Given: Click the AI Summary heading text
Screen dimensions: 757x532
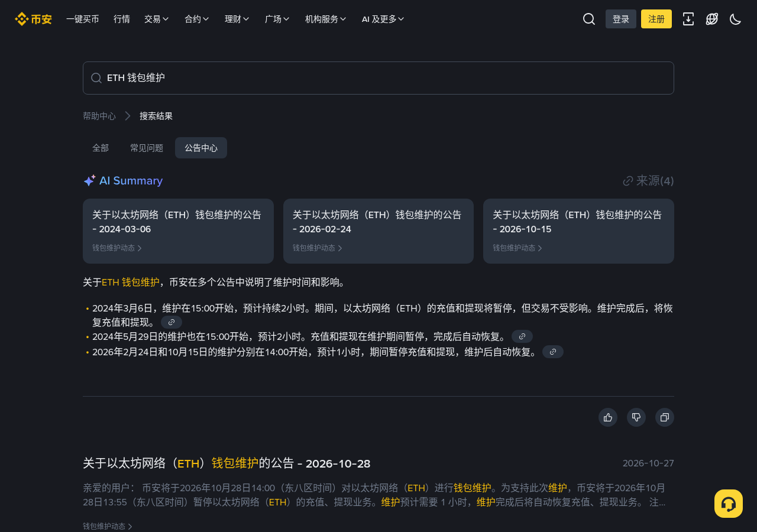Looking at the screenshot, I should (x=131, y=181).
